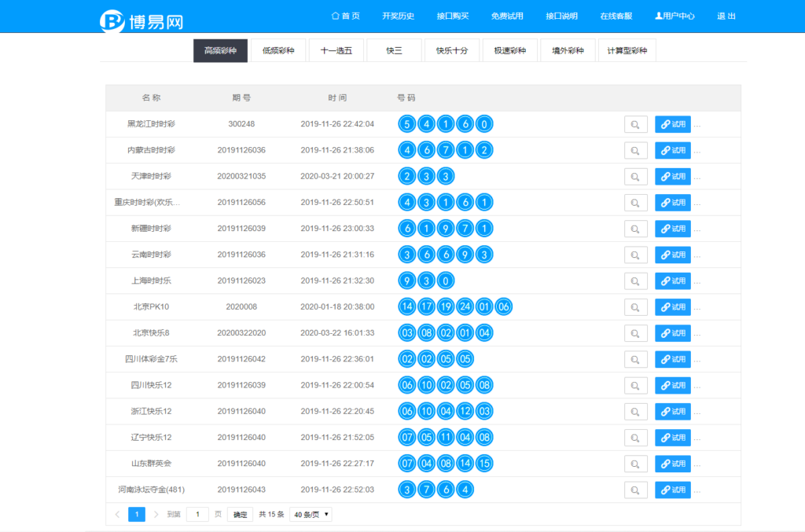Open the 开奖历史 menu item
Viewport: 805px width, 532px height.
(399, 15)
